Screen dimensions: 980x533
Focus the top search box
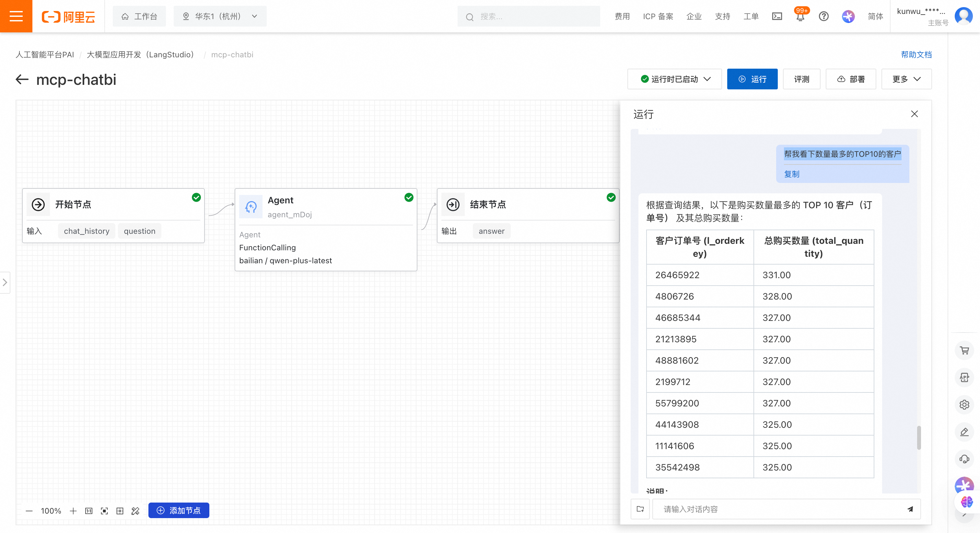[529, 16]
